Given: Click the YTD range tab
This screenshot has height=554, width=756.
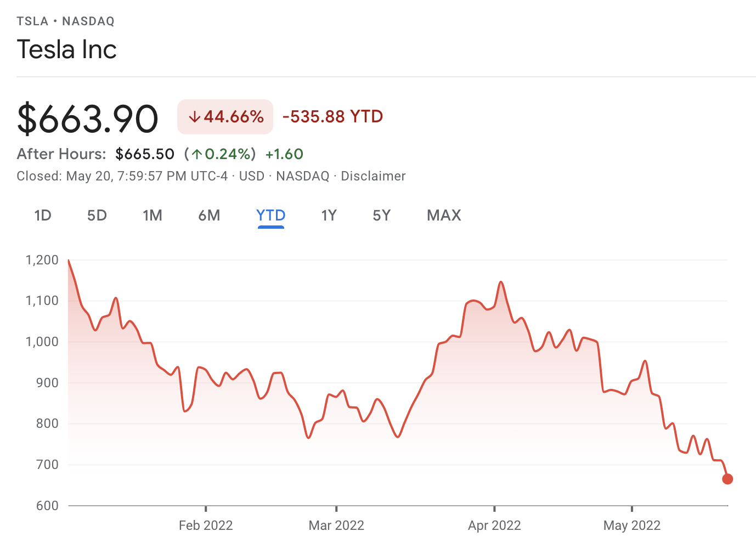Looking at the screenshot, I should click(271, 216).
